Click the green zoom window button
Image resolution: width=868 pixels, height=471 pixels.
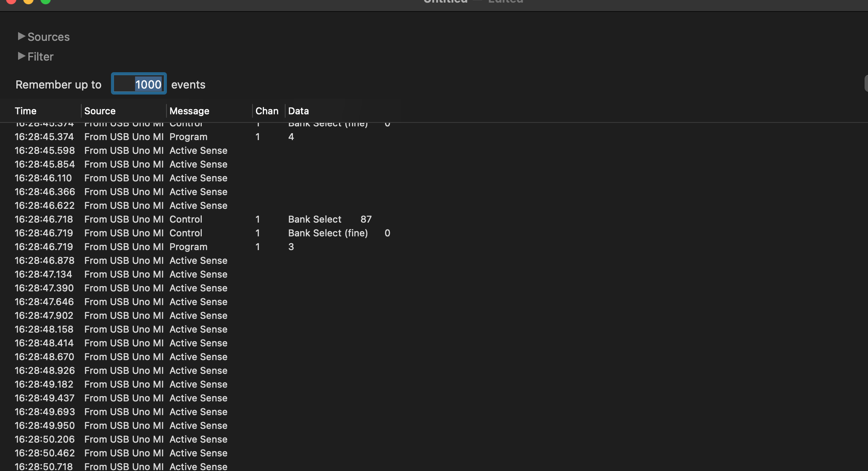(x=46, y=1)
